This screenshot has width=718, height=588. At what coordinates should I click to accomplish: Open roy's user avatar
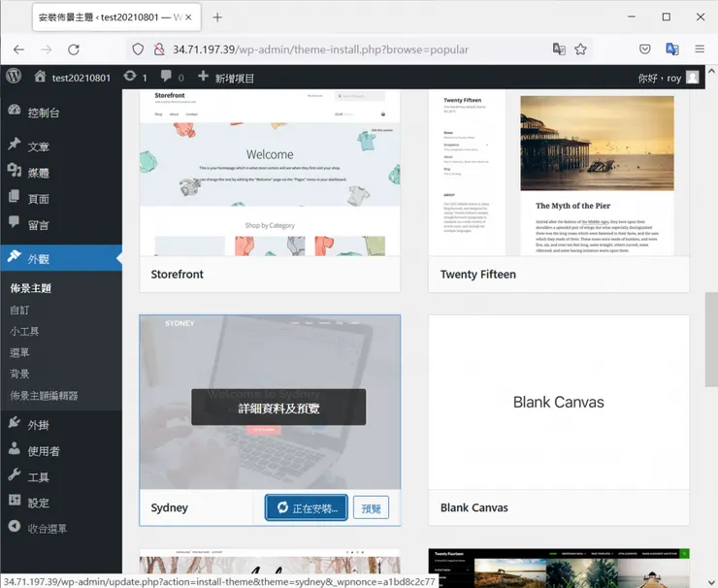pyautogui.click(x=693, y=78)
